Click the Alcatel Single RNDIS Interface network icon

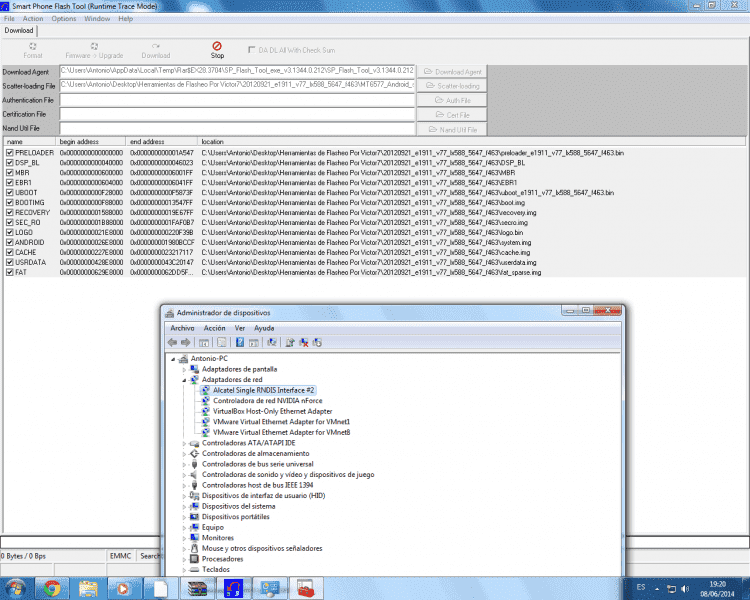click(x=205, y=390)
